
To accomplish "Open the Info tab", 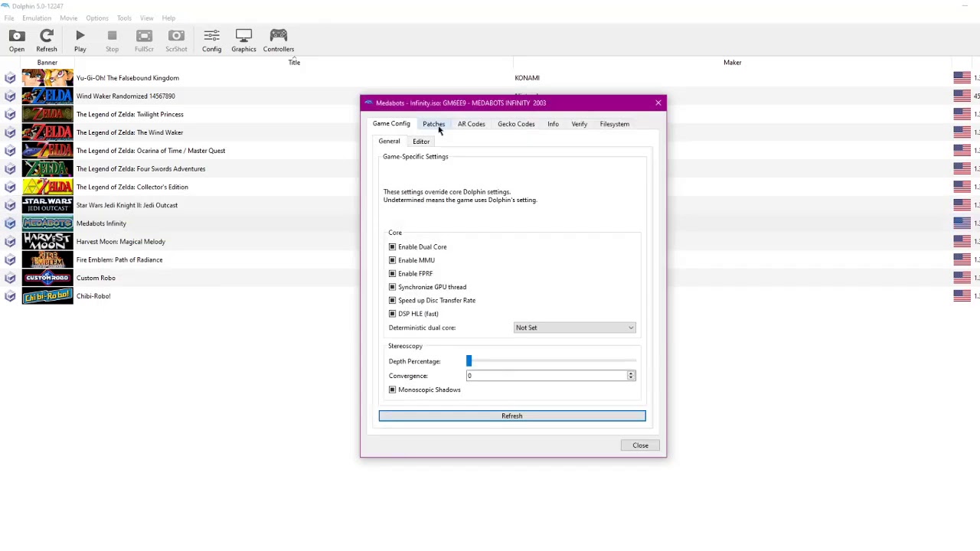I will point(553,124).
